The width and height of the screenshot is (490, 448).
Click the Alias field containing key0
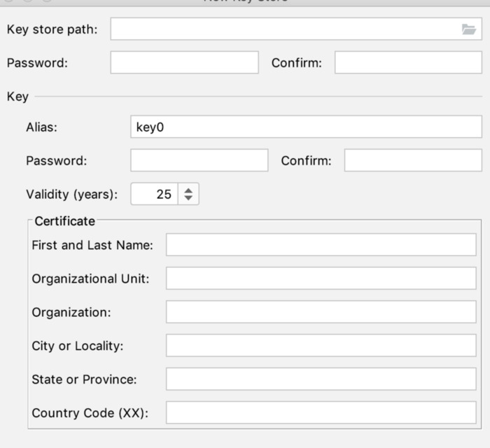[x=306, y=127]
